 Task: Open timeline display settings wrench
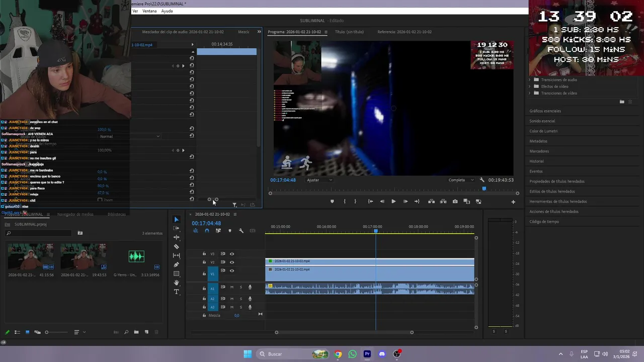click(x=241, y=231)
